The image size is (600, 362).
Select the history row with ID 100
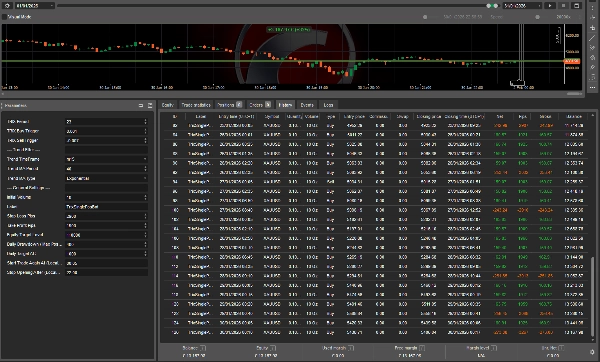376,210
